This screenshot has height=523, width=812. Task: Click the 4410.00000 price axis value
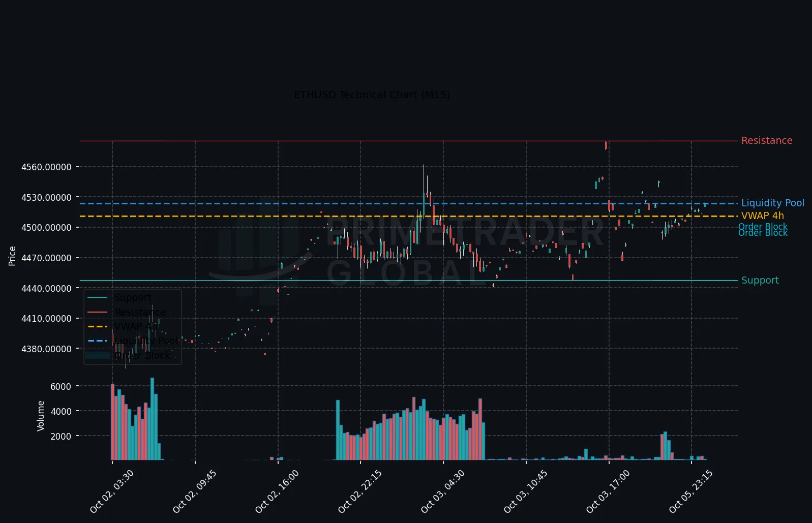coord(46,319)
